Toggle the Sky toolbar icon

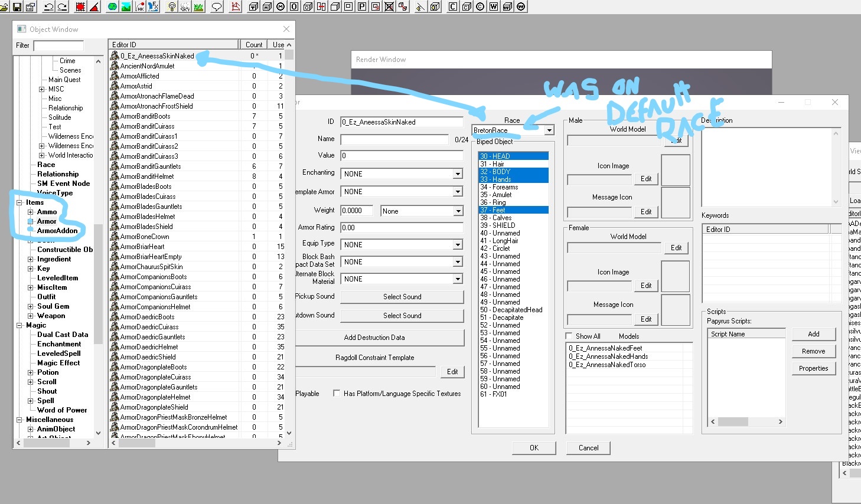click(185, 6)
